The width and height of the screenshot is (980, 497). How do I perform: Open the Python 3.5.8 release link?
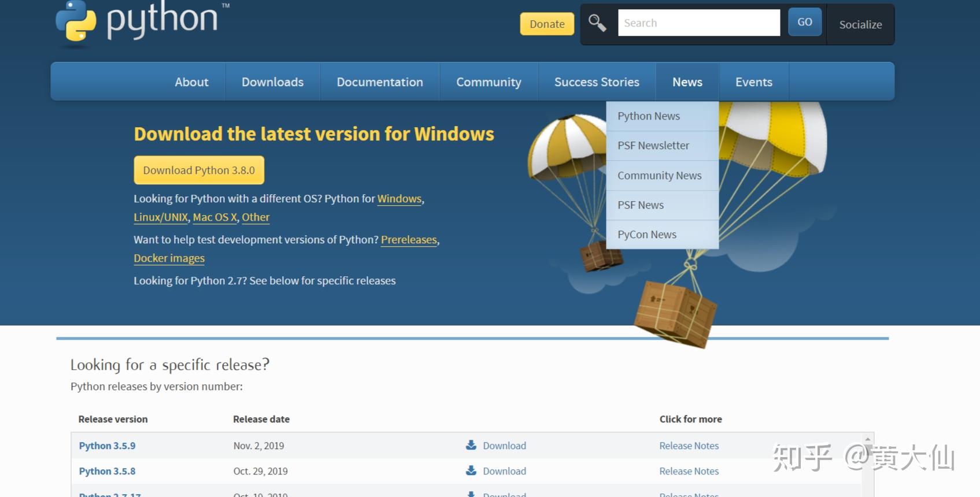[107, 471]
